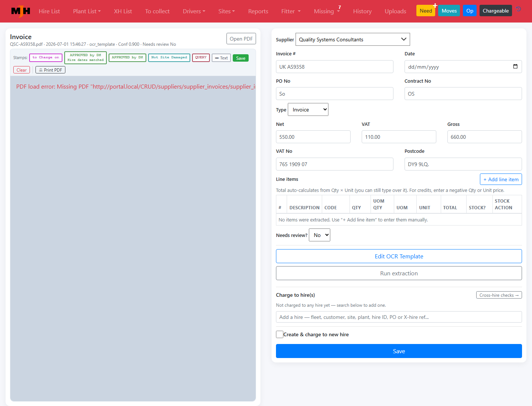The height and width of the screenshot is (406, 532).
Task: Expand the Fitter menu
Action: pos(291,11)
